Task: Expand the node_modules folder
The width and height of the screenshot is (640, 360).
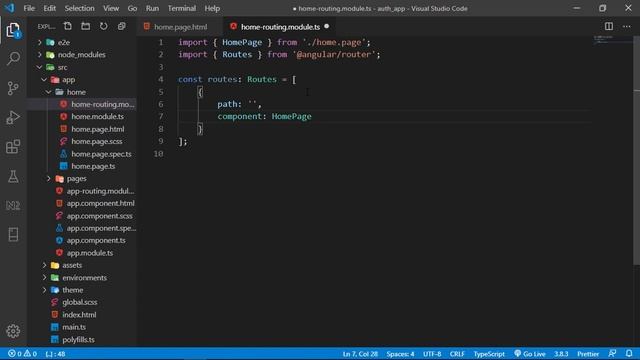Action: click(40, 55)
